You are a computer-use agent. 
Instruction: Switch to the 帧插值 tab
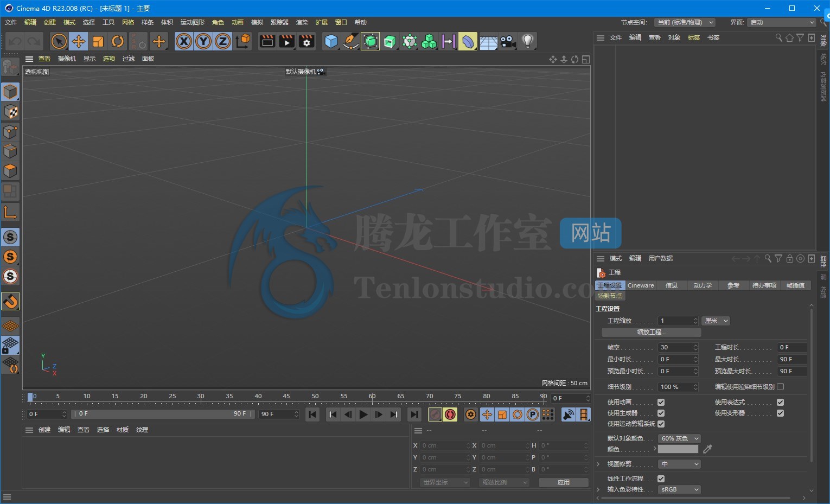795,285
